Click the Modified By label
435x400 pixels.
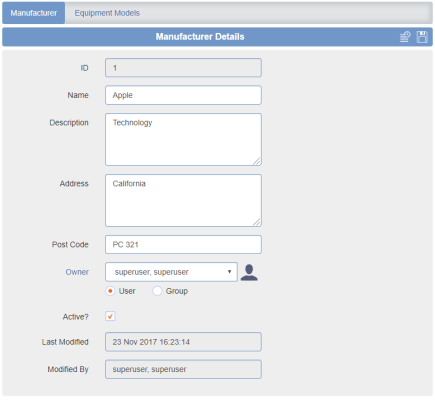coord(68,369)
